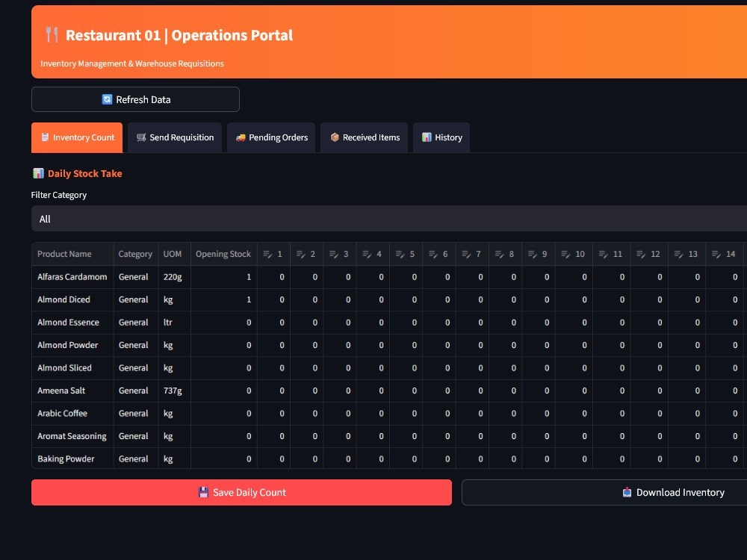The height and width of the screenshot is (560, 747).
Task: Open the Inventory Count tab
Action: click(77, 137)
